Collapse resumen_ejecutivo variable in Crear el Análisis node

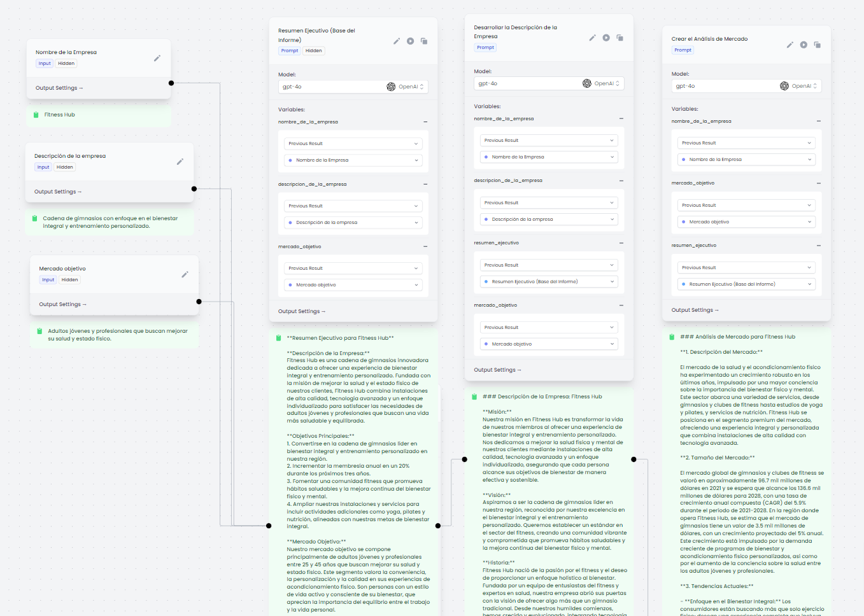click(818, 246)
